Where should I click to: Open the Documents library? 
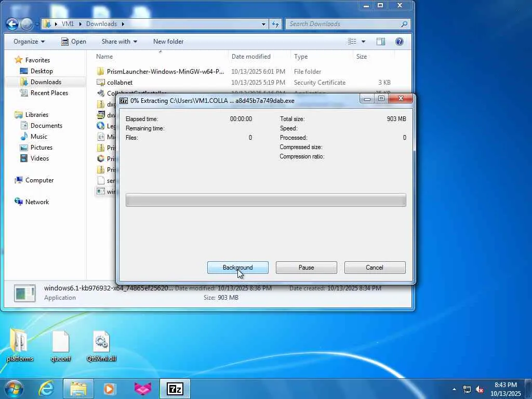click(x=42, y=126)
